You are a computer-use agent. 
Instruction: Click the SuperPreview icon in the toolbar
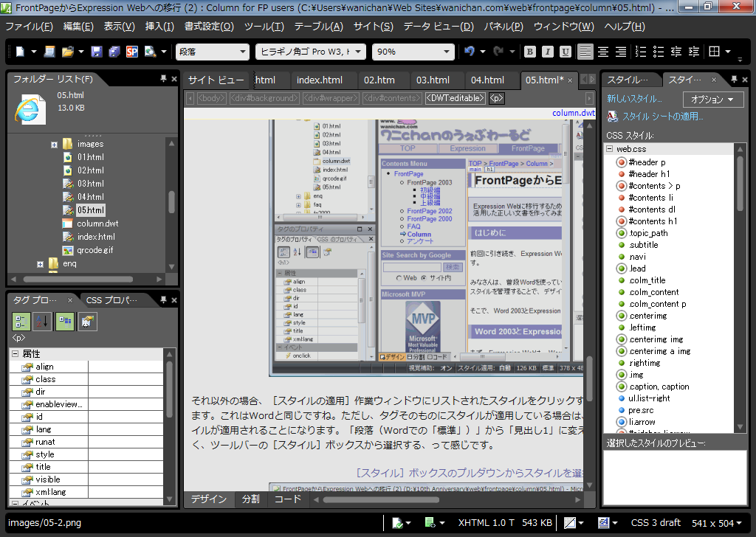pyautogui.click(x=131, y=52)
